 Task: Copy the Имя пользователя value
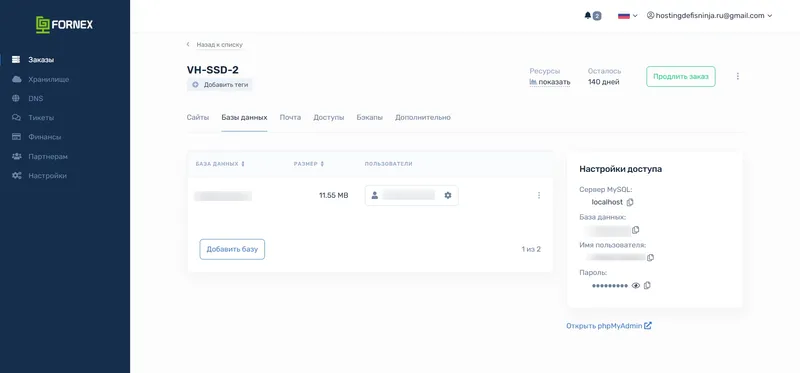click(x=651, y=258)
